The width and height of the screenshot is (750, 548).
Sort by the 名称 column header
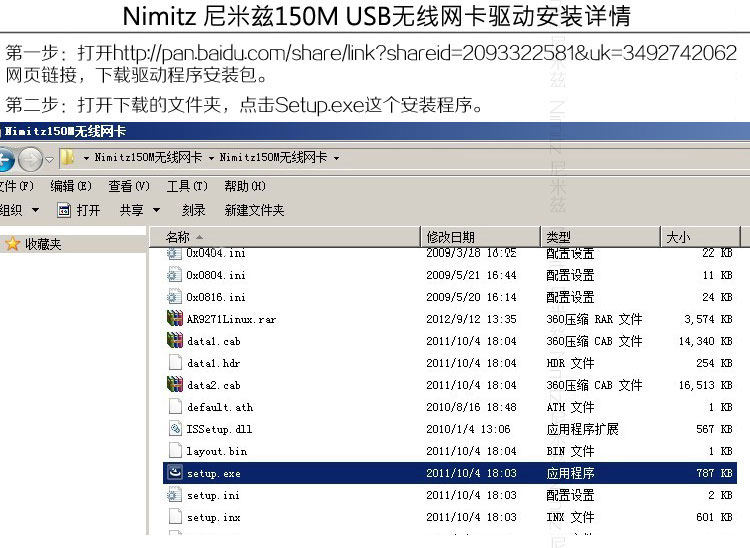click(285, 237)
